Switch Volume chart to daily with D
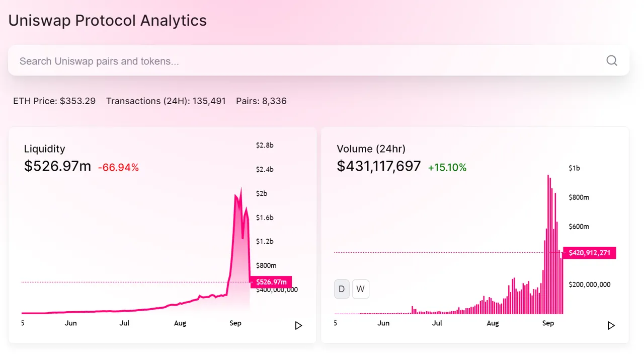Viewport: 644px width, 358px height. click(x=342, y=289)
